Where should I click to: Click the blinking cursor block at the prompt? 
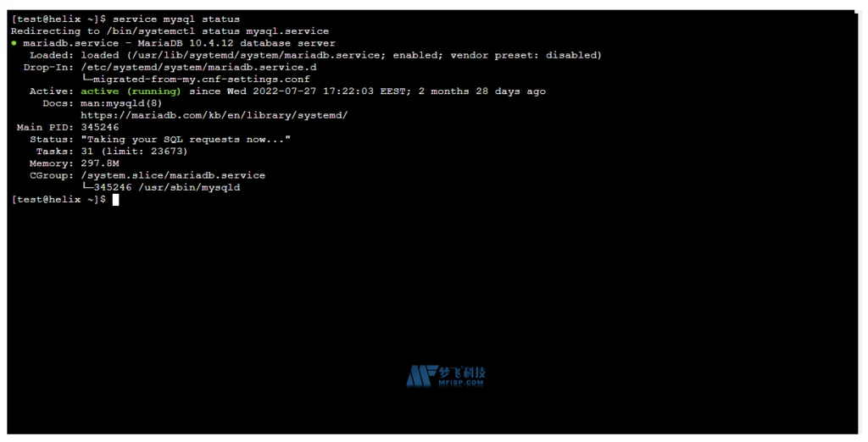coord(115,200)
